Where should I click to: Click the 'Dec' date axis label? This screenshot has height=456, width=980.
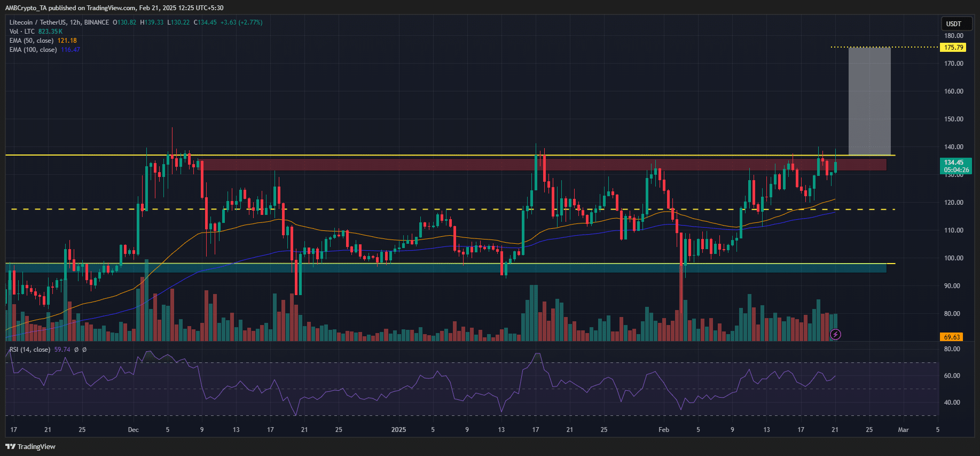pyautogui.click(x=134, y=430)
